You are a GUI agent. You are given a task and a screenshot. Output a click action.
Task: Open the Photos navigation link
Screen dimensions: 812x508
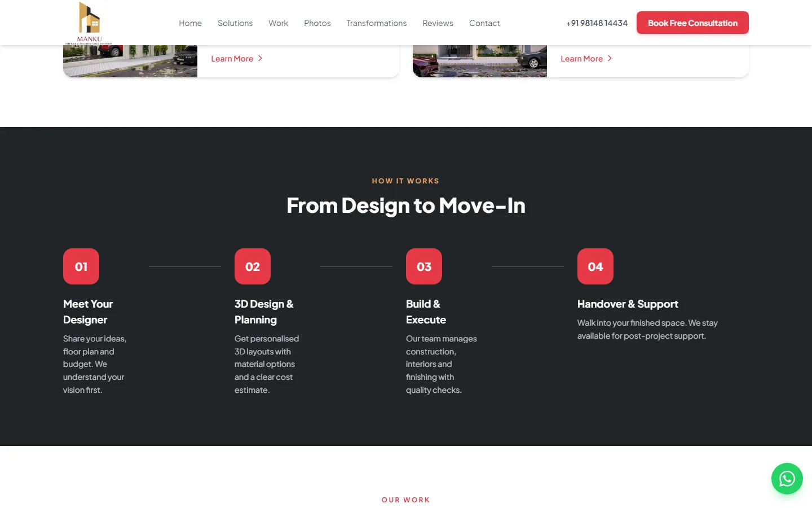tap(317, 23)
